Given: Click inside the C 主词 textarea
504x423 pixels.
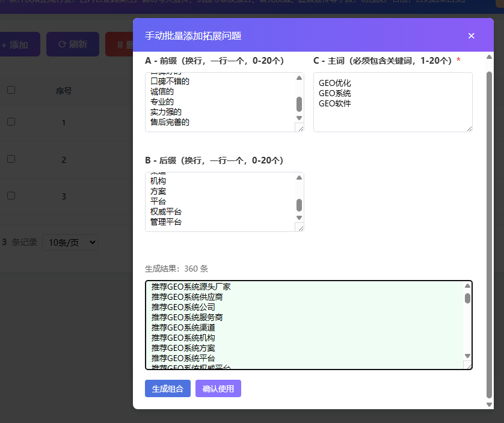Looking at the screenshot, I should [x=393, y=102].
